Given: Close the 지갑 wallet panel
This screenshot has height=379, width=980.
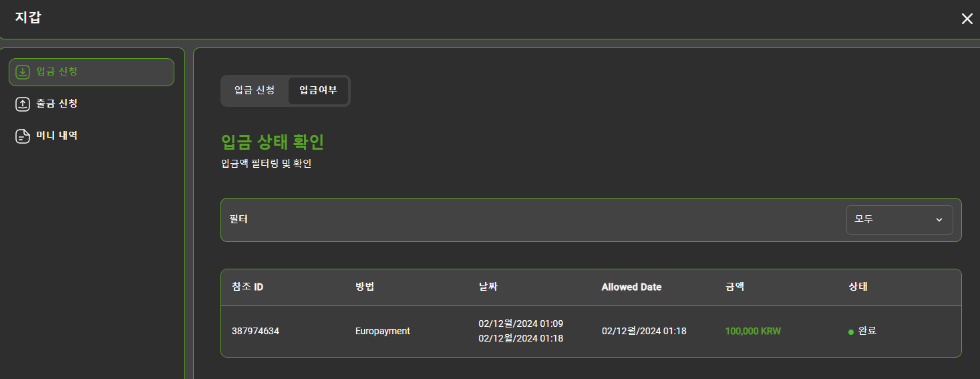Looking at the screenshot, I should click(x=967, y=19).
